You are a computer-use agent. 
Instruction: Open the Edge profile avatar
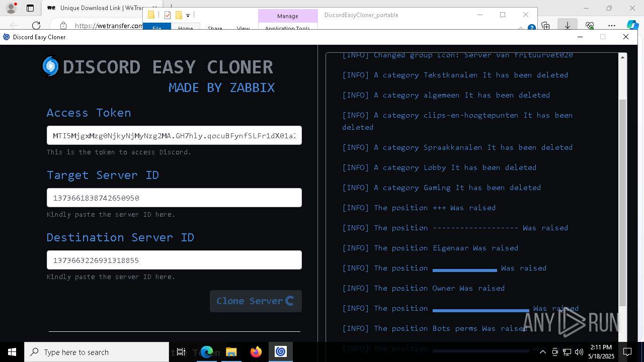11,8
